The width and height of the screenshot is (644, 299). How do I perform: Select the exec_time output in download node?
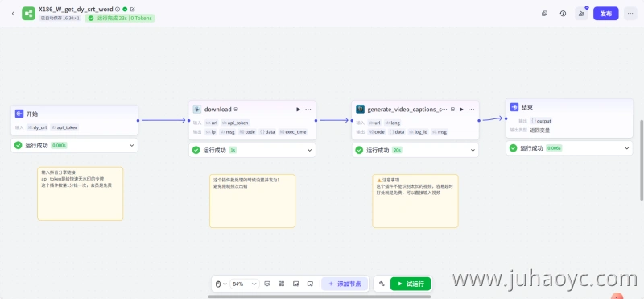(293, 132)
